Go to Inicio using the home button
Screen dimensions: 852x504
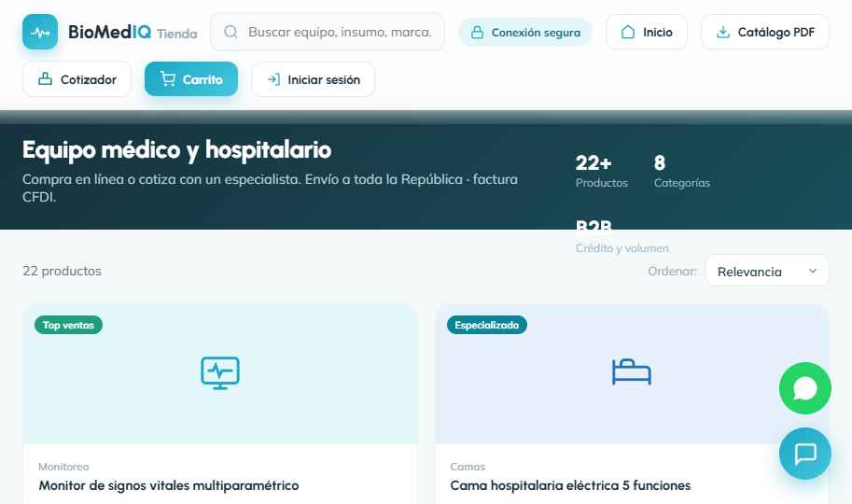[647, 32]
